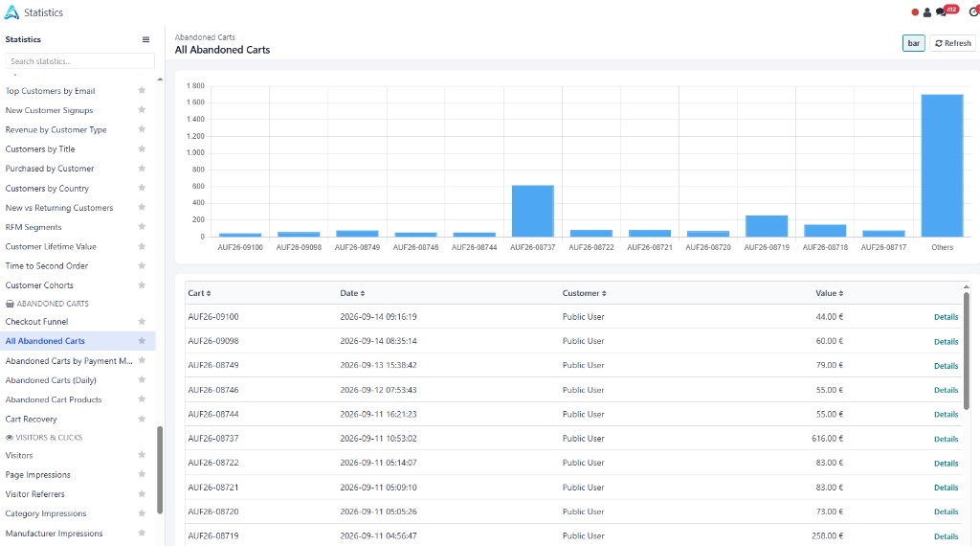Select All Abandoned Carts in sidebar

(x=45, y=341)
